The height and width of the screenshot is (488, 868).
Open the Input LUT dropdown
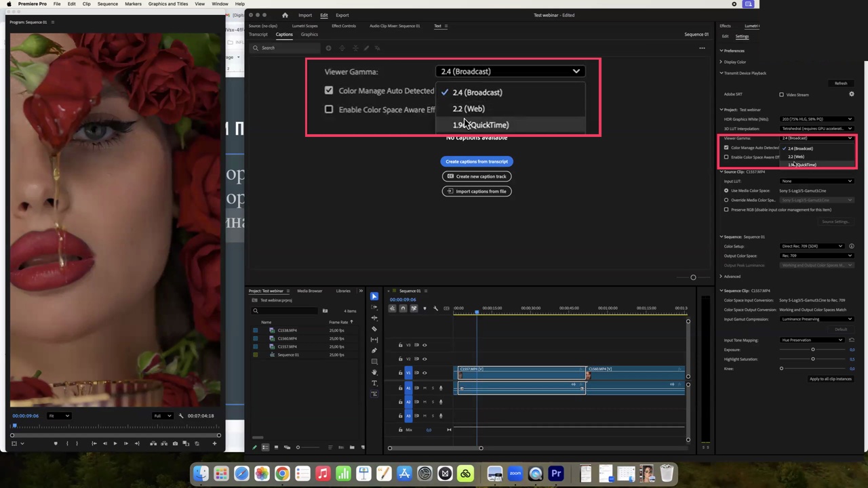coord(817,181)
